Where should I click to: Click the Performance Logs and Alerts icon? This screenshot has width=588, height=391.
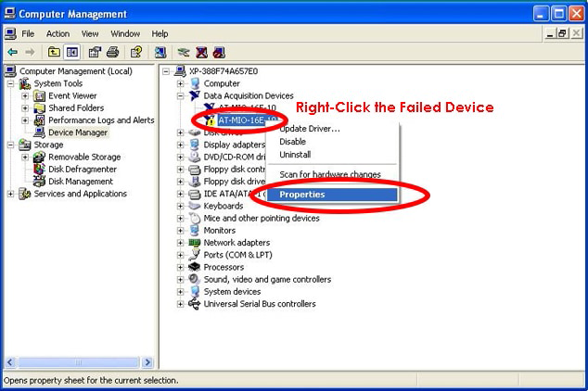tap(39, 120)
